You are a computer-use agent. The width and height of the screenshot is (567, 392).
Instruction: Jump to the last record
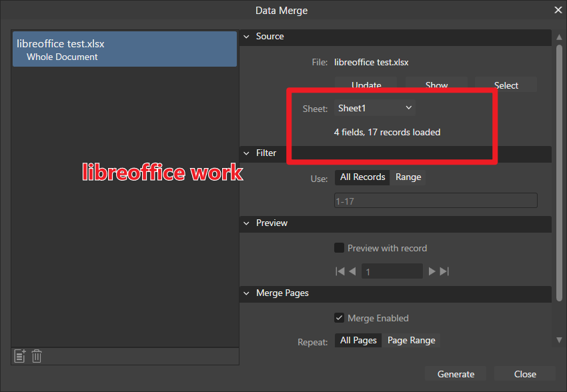(444, 271)
